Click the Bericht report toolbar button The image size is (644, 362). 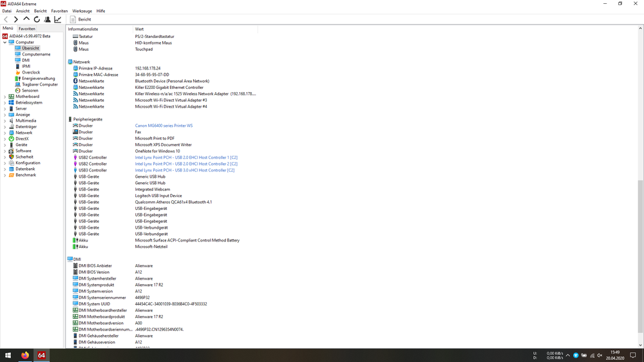point(80,19)
